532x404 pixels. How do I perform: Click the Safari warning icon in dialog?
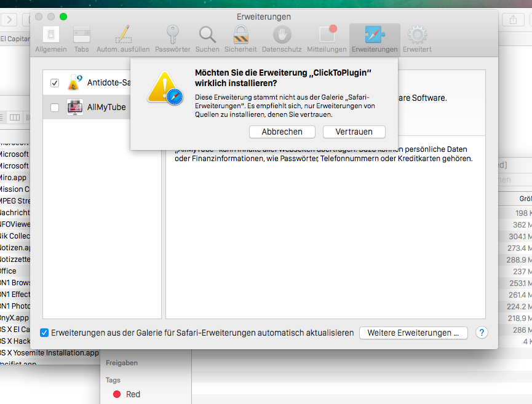tap(165, 88)
